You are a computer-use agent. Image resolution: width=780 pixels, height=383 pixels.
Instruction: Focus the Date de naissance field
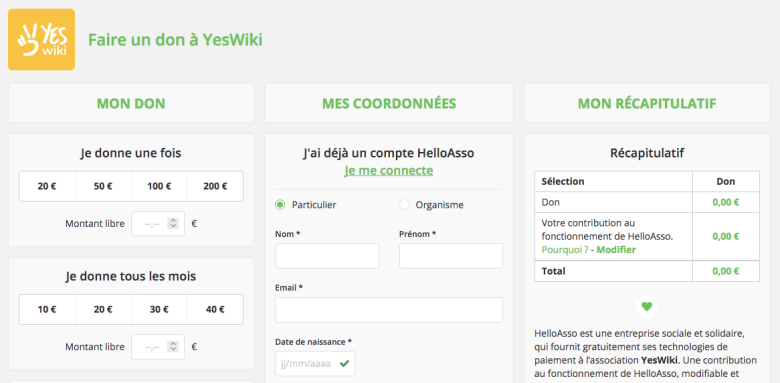point(315,364)
